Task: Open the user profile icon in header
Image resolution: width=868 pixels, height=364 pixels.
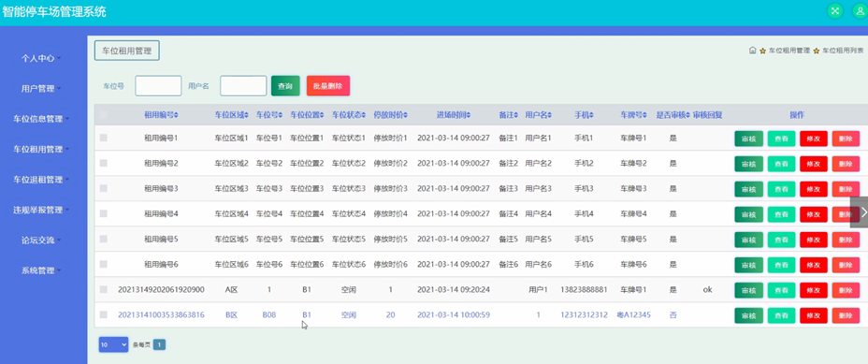Action: 860,10
